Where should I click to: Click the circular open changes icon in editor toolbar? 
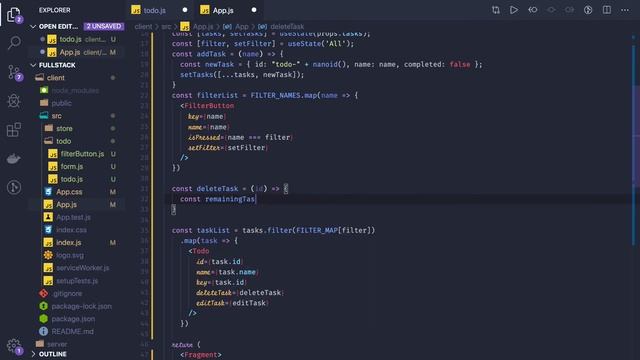[x=588, y=10]
